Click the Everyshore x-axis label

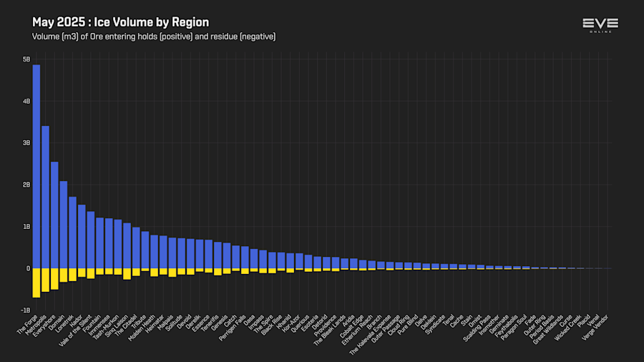click(x=45, y=326)
